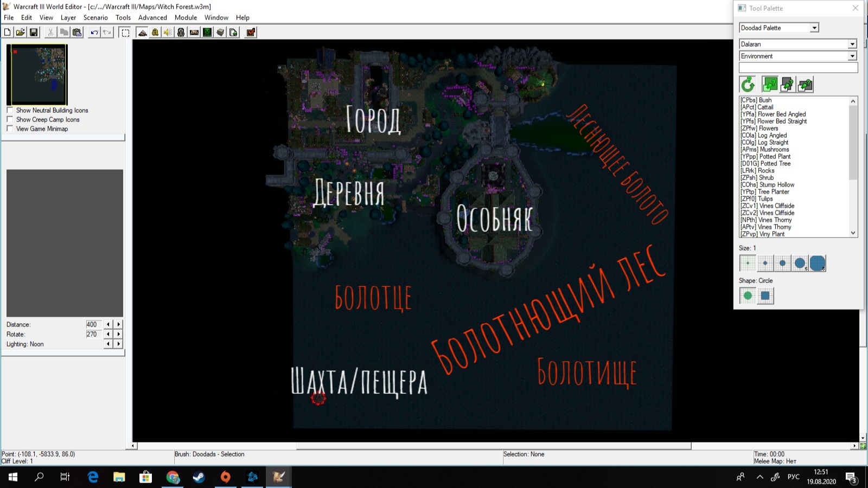
Task: Open the Advanced menu
Action: (x=152, y=17)
